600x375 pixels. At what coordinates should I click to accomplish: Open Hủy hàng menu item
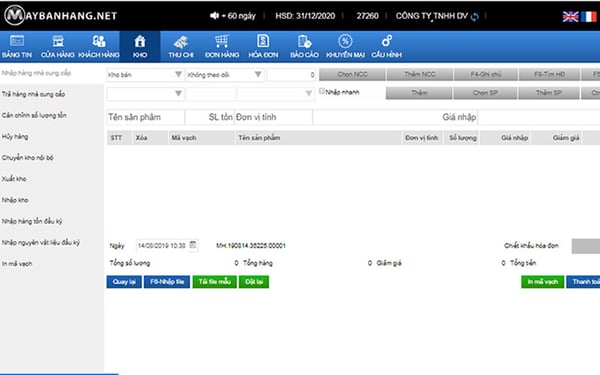click(x=15, y=136)
